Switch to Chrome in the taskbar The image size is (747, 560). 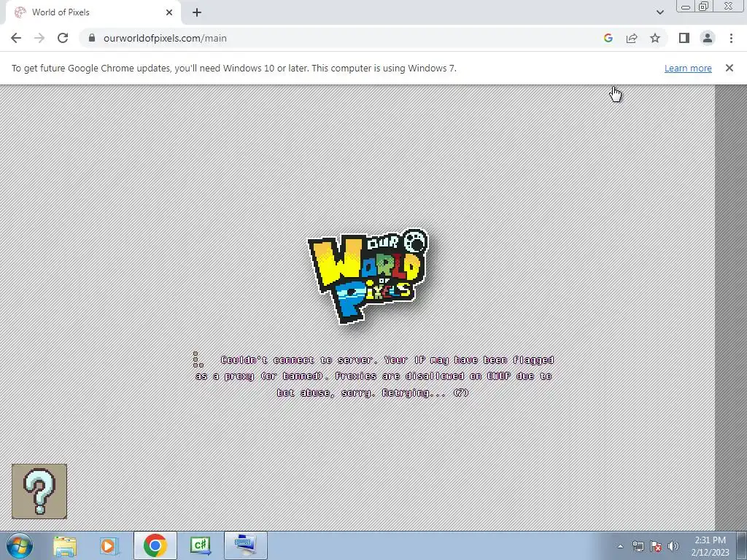click(x=155, y=545)
